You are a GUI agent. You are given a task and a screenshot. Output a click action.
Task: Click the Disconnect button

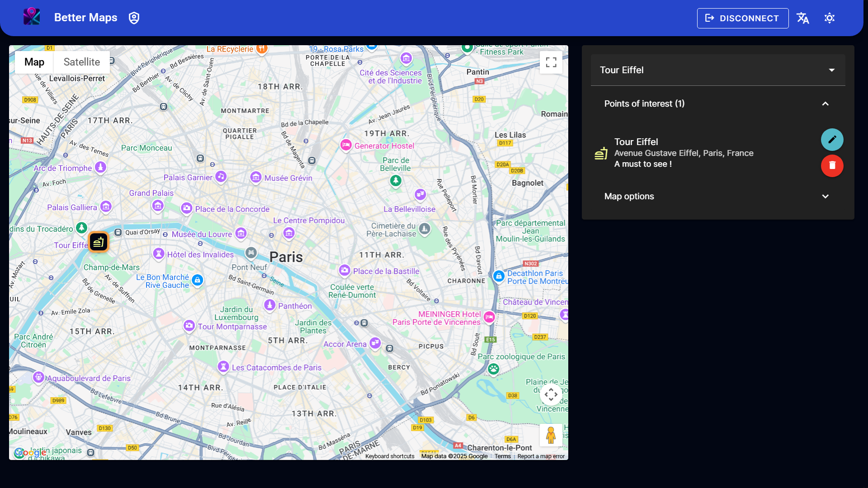point(742,18)
